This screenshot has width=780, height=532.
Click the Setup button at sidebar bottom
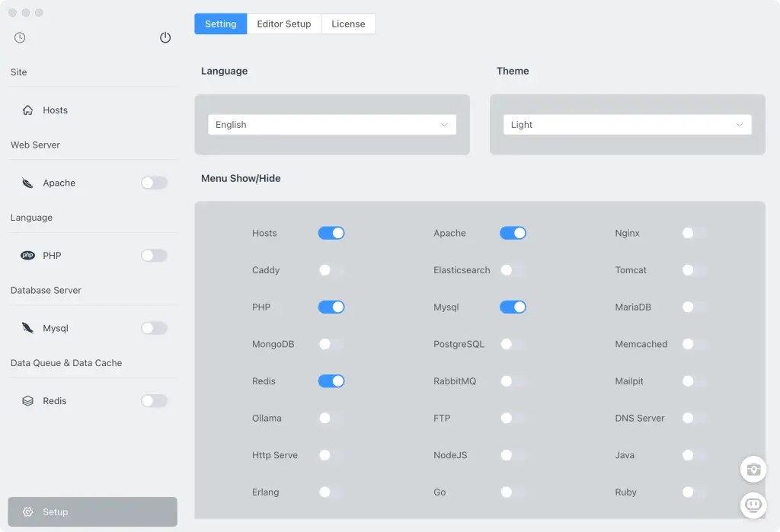tap(92, 512)
